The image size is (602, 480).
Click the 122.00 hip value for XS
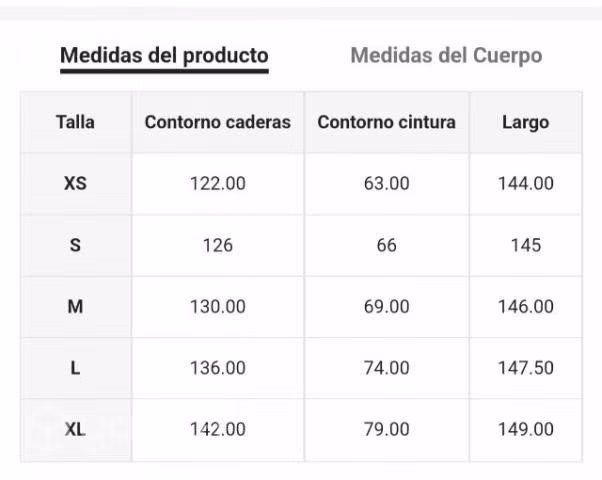(218, 184)
